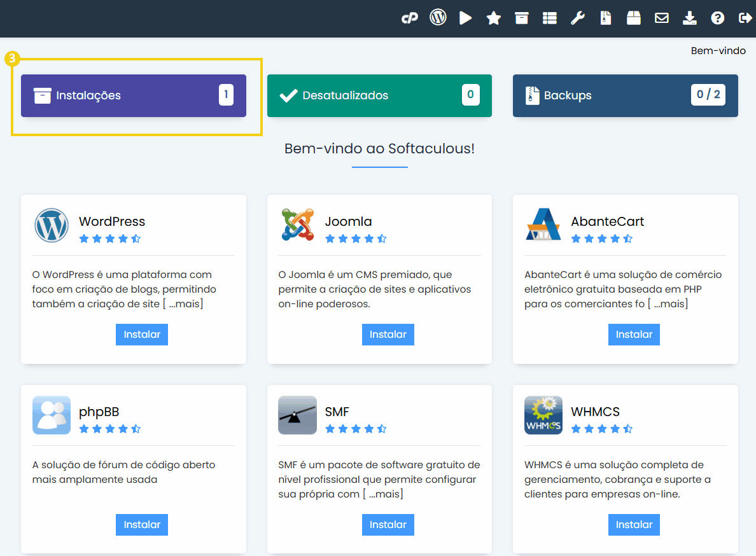Image resolution: width=756 pixels, height=556 pixels.
Task: Open backups zip-file icon in top bar
Action: point(606,18)
